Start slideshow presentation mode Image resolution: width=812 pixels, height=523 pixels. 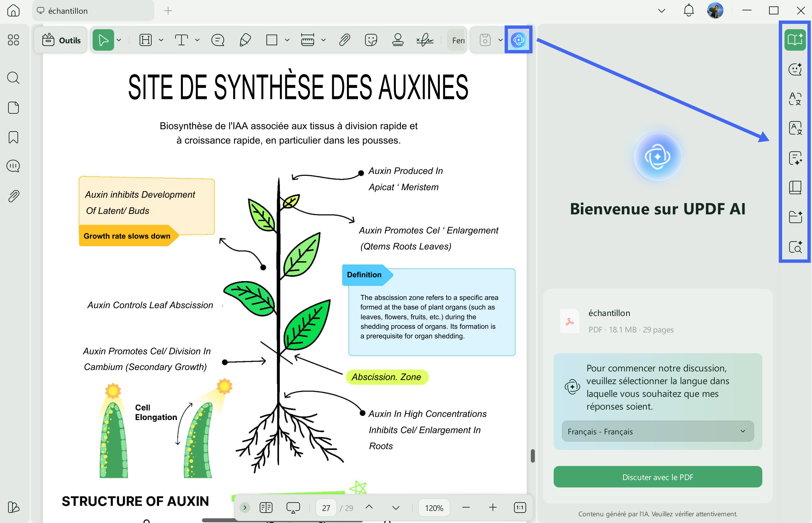(x=293, y=508)
